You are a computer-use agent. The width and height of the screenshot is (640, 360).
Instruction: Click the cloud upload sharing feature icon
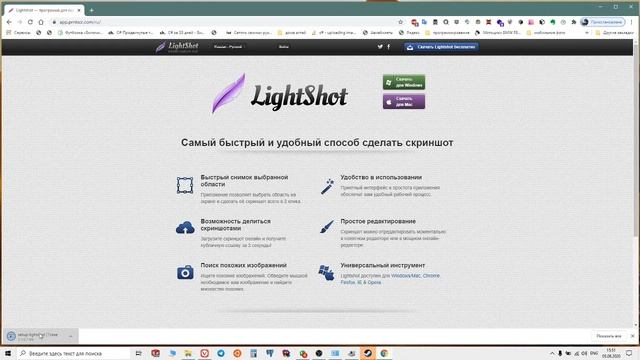click(x=185, y=228)
